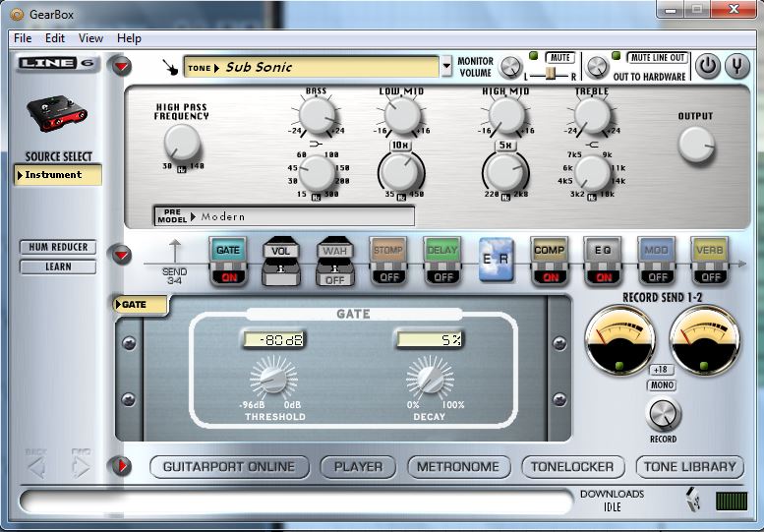
Task: Toggle MUTE LINE OUT
Action: coord(658,57)
